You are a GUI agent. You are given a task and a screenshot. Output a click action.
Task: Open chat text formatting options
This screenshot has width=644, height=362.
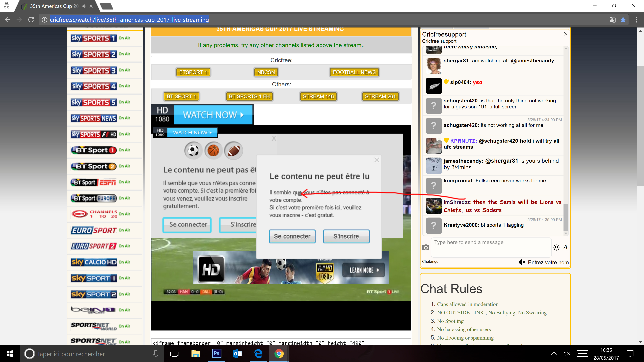point(565,247)
